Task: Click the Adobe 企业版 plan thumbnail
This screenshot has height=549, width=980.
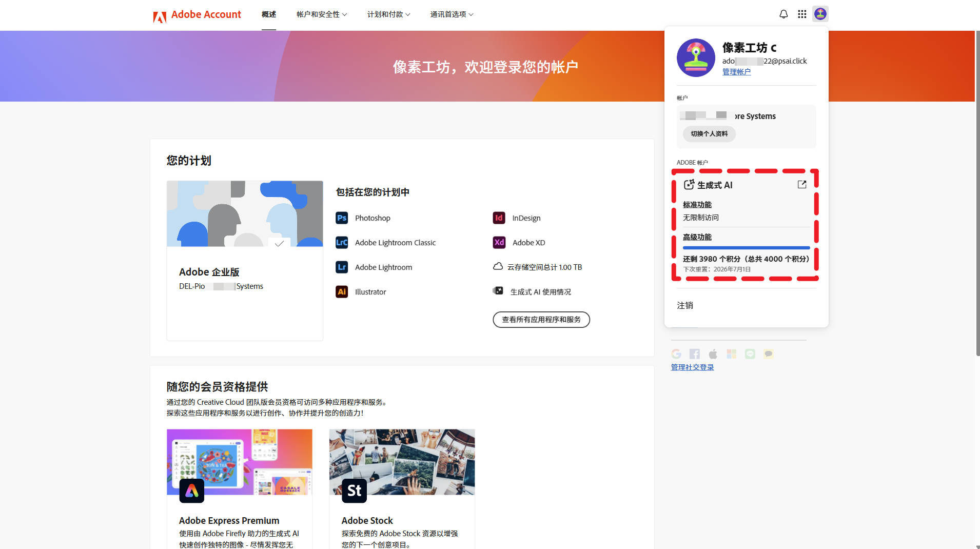Action: point(245,213)
